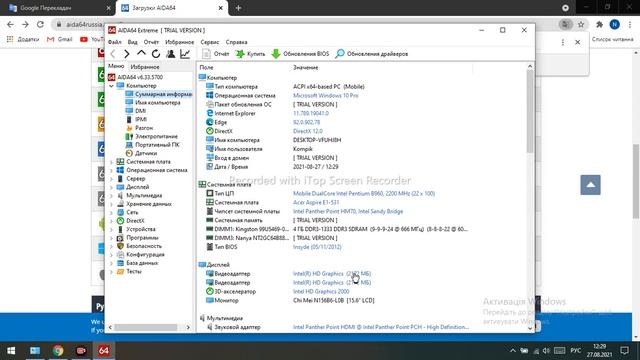Viewport: 640px width, 360px height.
Task: Collapse the Компьютер tree node
Action: (x=111, y=86)
